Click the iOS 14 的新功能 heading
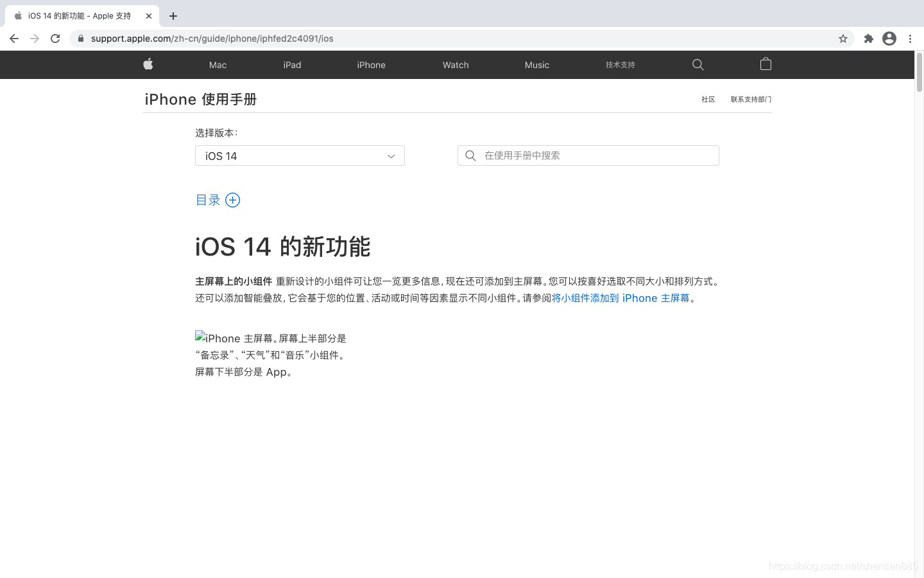 (x=282, y=247)
